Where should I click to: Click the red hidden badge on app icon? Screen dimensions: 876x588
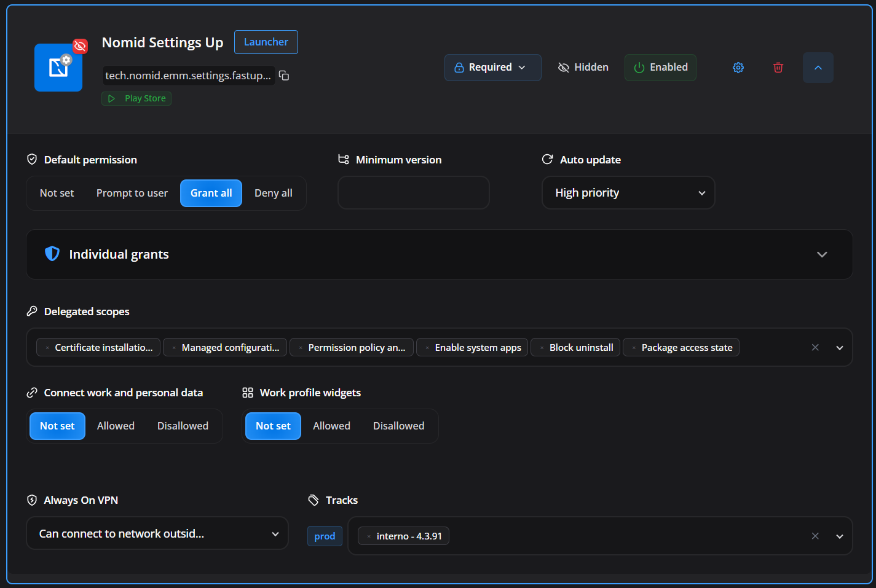click(80, 46)
